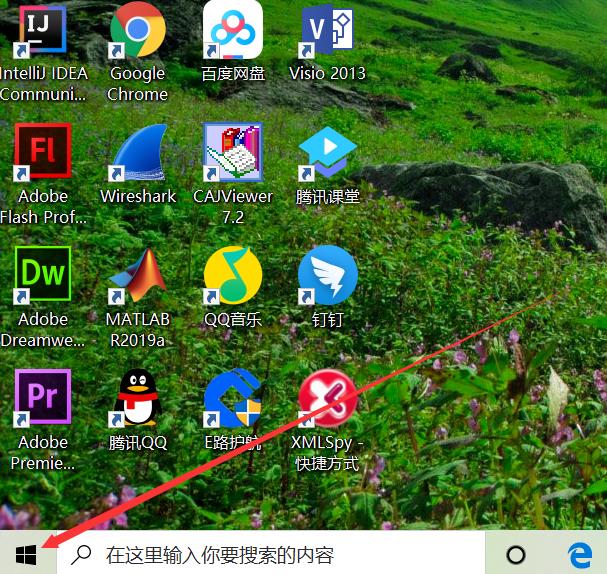Image resolution: width=607 pixels, height=574 pixels.
Task: Open the 腾讯课堂 desktop icon
Action: click(x=327, y=152)
